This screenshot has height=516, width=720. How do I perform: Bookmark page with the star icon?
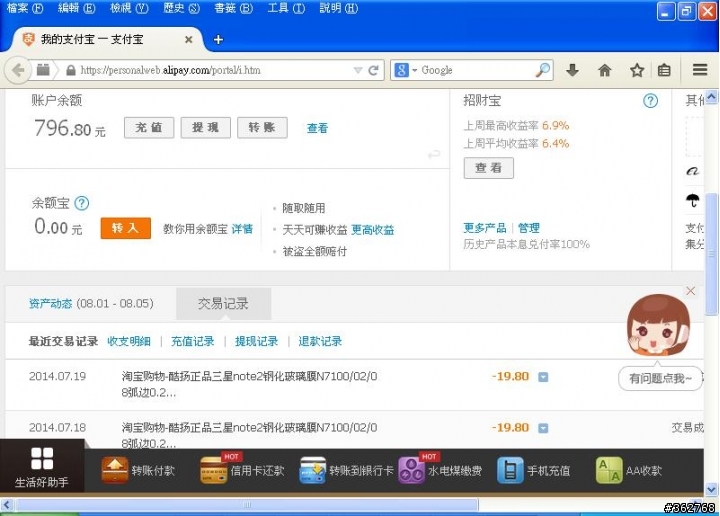point(637,70)
